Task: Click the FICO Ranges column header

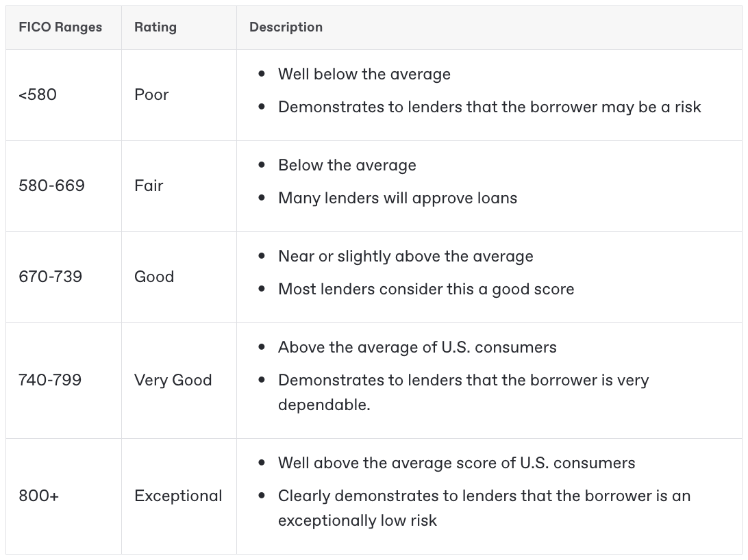Action: 60,27
